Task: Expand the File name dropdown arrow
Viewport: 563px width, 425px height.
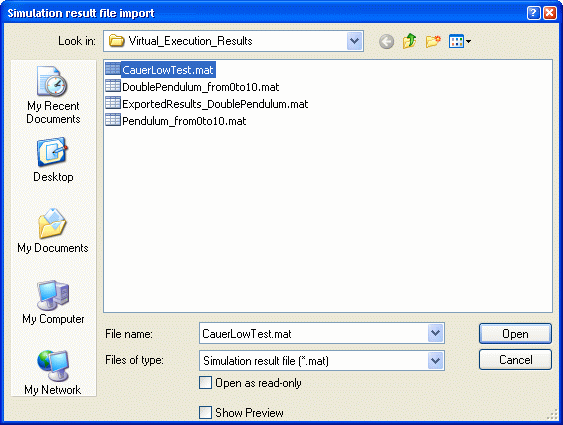Action: tap(436, 333)
